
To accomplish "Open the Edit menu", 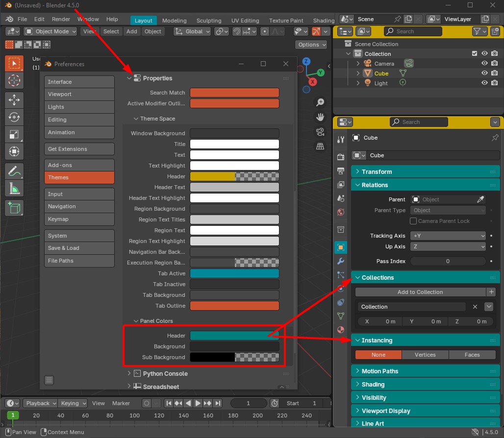I will pyautogui.click(x=39, y=19).
